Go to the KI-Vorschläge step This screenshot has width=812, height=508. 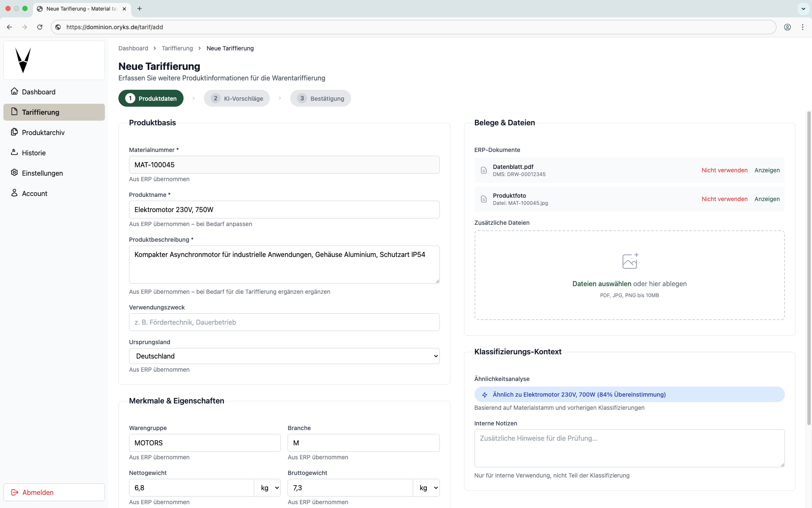(237, 98)
